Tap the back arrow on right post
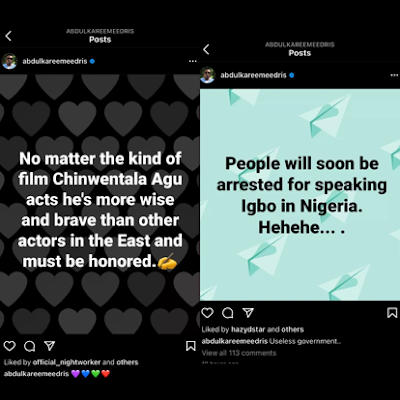The height and width of the screenshot is (400, 400). 206,49
